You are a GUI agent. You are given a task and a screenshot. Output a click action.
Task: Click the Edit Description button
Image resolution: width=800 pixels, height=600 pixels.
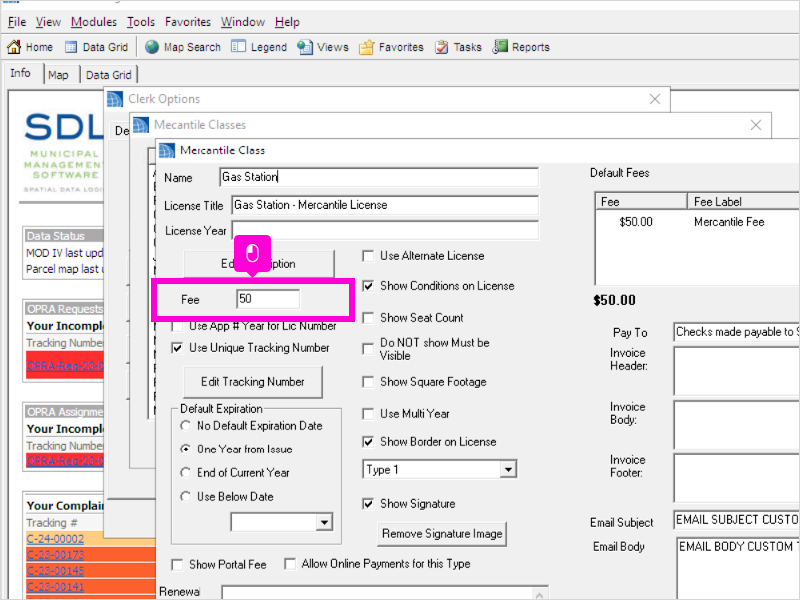click(x=259, y=264)
